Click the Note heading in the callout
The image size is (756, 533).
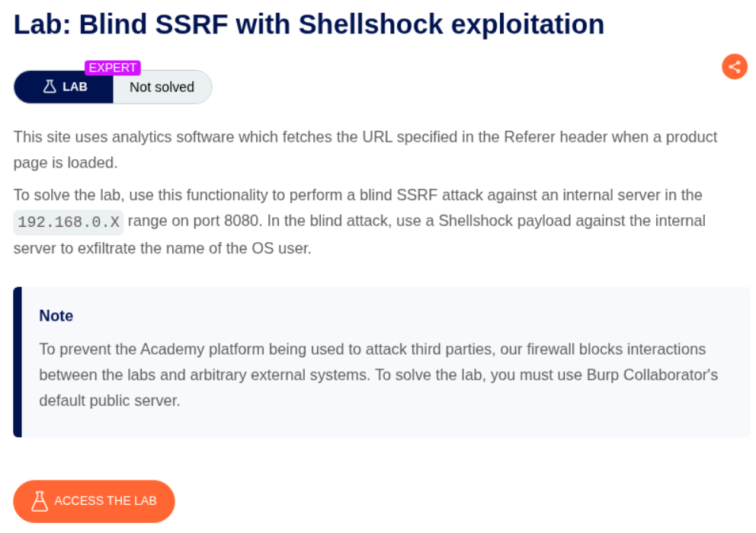(x=56, y=316)
